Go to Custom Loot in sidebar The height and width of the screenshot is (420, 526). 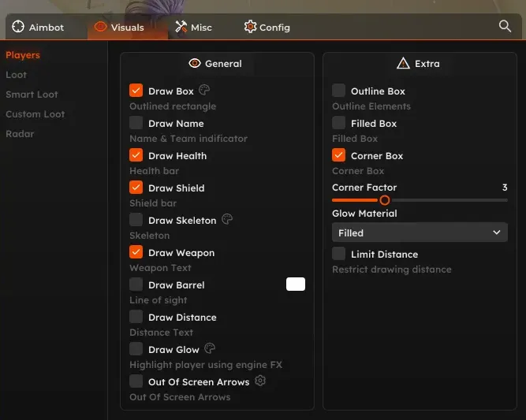coord(35,114)
